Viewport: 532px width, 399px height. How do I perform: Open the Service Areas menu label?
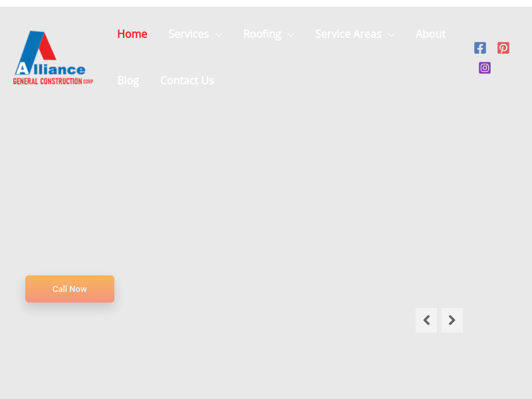coord(348,34)
